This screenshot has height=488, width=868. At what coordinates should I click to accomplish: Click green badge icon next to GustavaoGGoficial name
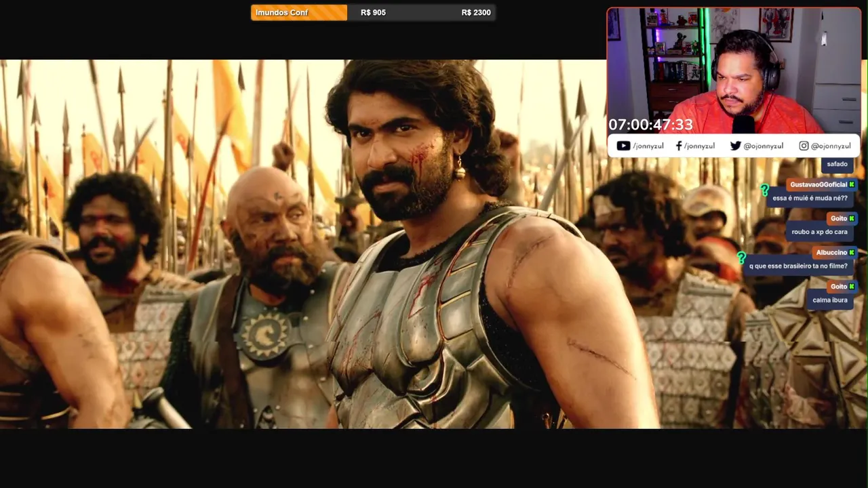click(x=852, y=184)
